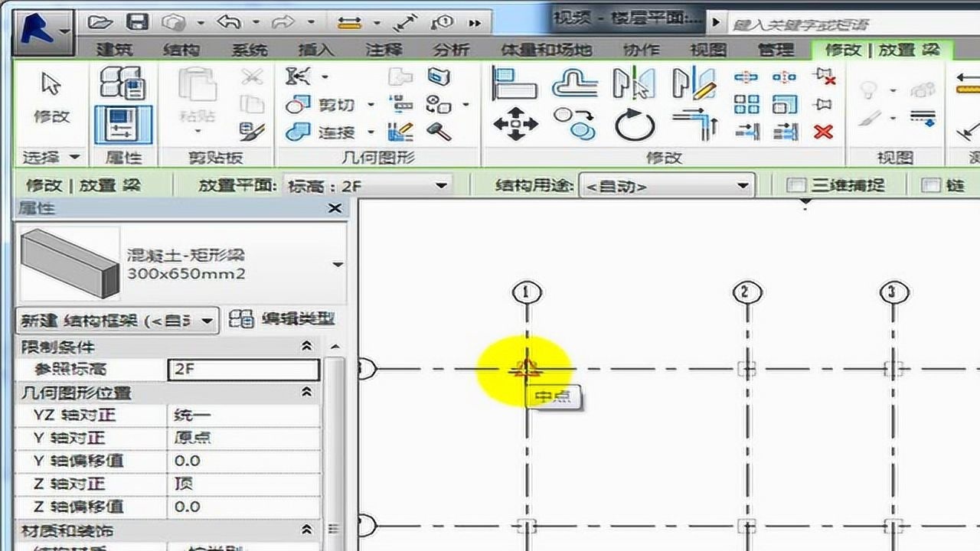Switch to the 体量和场地 ribbon tab

545,49
